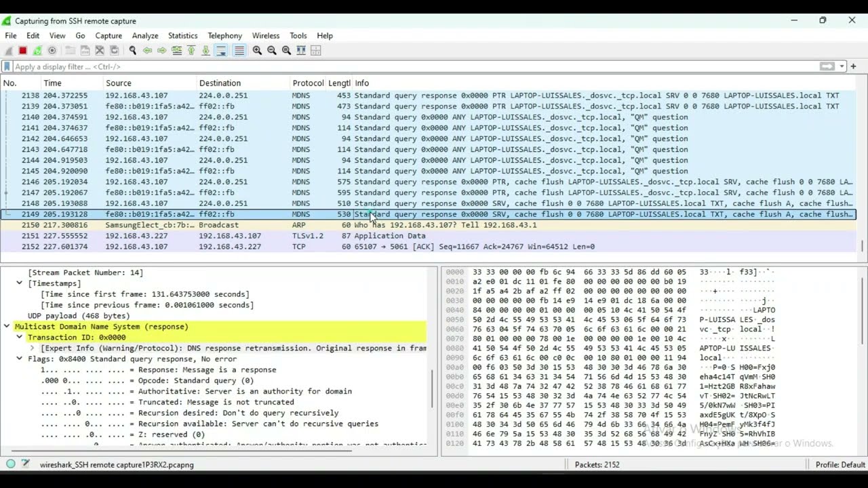Add a display filter button with plus
Screen dimensions: 868x488
[x=853, y=66]
